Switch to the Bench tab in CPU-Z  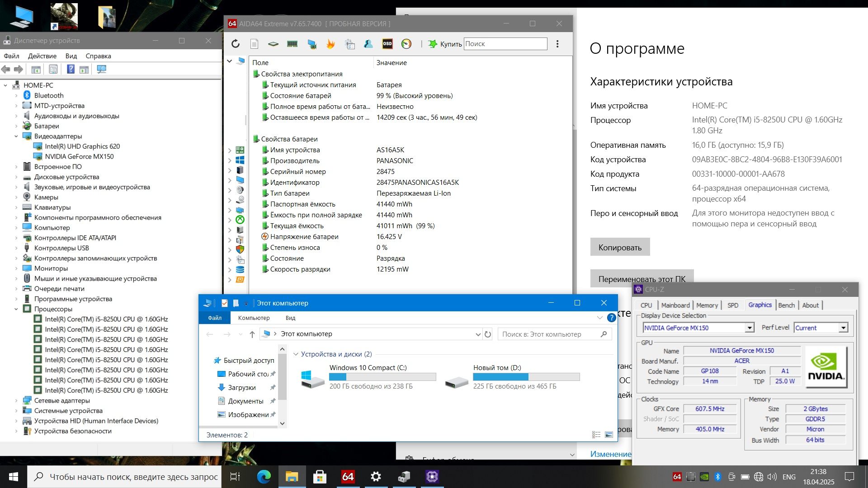click(786, 305)
